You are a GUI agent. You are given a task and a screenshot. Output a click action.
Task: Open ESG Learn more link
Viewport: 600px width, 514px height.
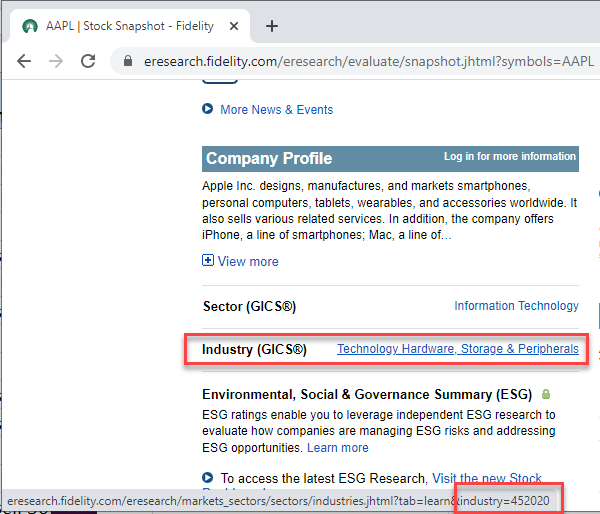[x=338, y=448]
